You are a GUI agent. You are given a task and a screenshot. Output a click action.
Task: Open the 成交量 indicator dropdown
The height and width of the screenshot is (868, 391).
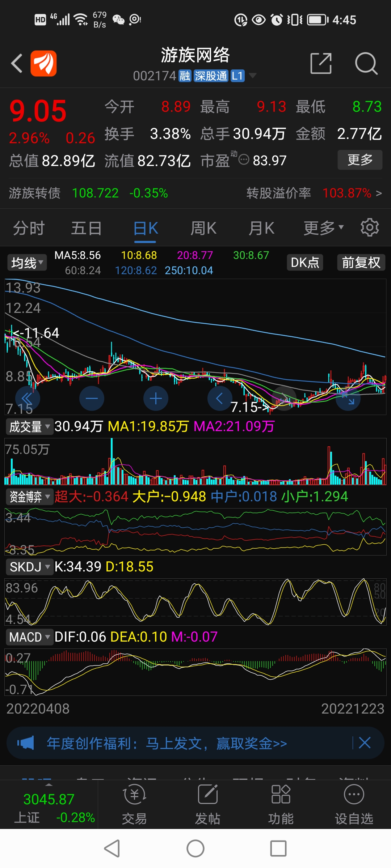[x=30, y=427]
